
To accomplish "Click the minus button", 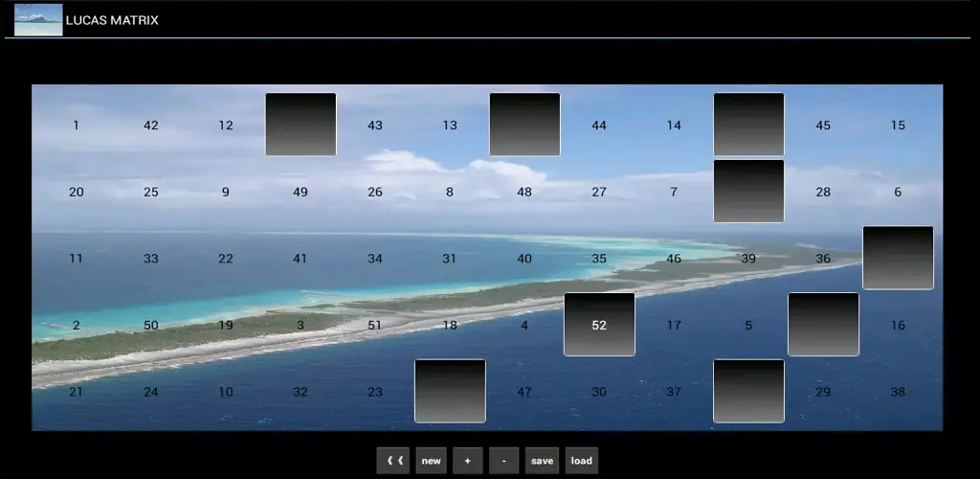I will tap(504, 461).
